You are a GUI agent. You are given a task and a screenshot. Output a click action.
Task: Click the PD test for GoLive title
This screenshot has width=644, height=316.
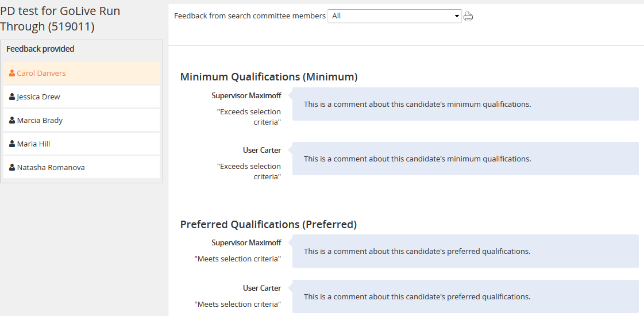coord(60,18)
